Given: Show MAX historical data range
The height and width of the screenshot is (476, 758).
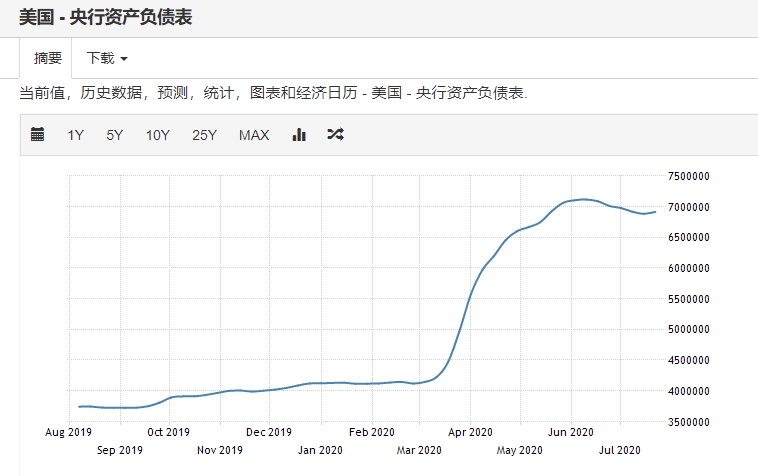Looking at the screenshot, I should pos(254,135).
